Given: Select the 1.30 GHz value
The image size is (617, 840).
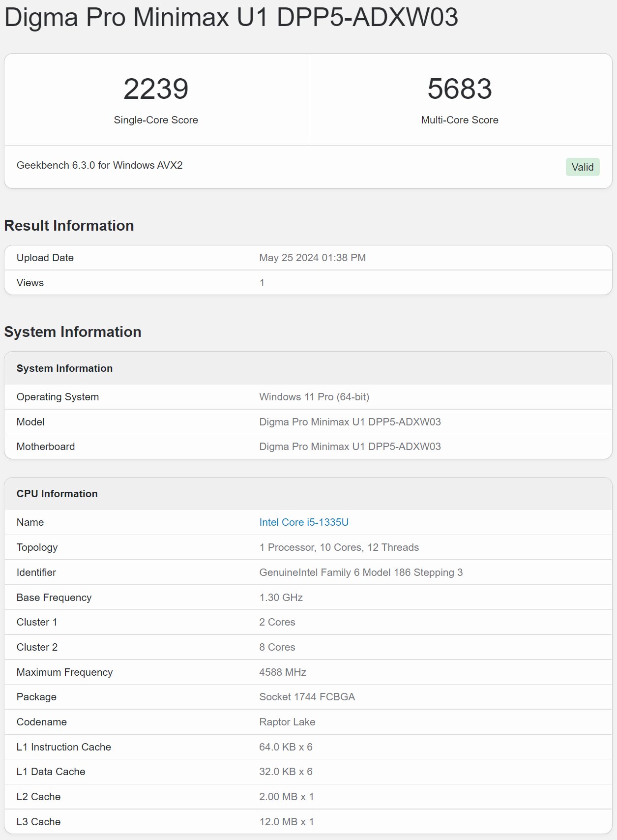Looking at the screenshot, I should [281, 598].
